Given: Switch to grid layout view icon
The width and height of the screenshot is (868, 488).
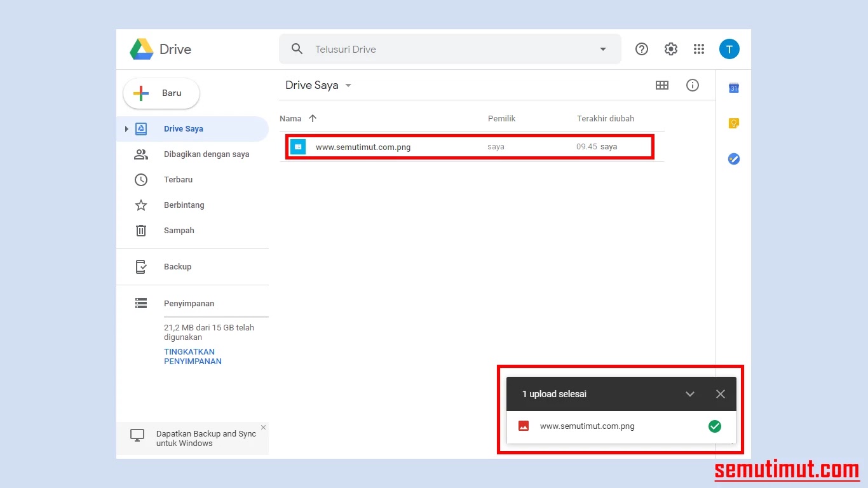Looking at the screenshot, I should (662, 85).
